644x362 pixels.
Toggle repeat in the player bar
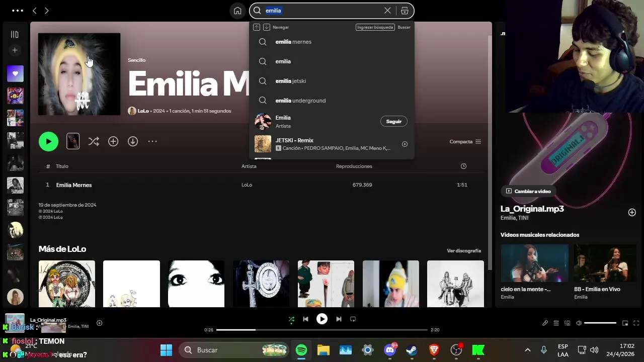[x=353, y=319]
